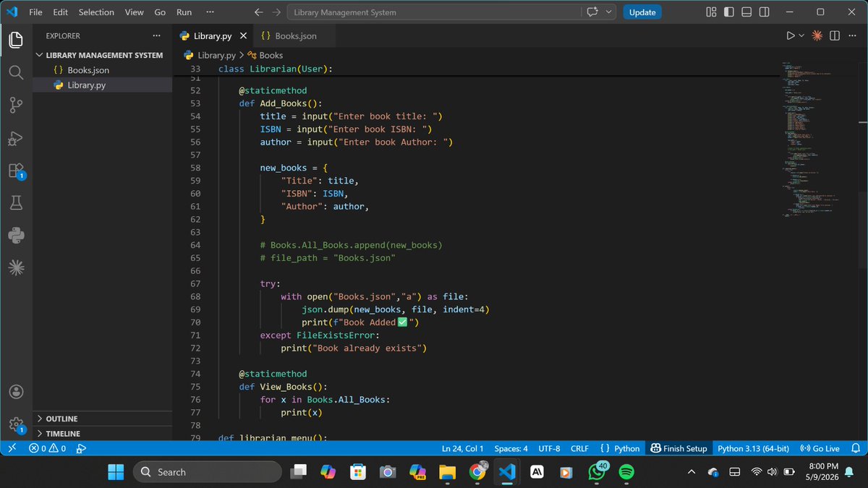The width and height of the screenshot is (868, 488).
Task: Open the Manage gear icon
Action: (x=16, y=424)
